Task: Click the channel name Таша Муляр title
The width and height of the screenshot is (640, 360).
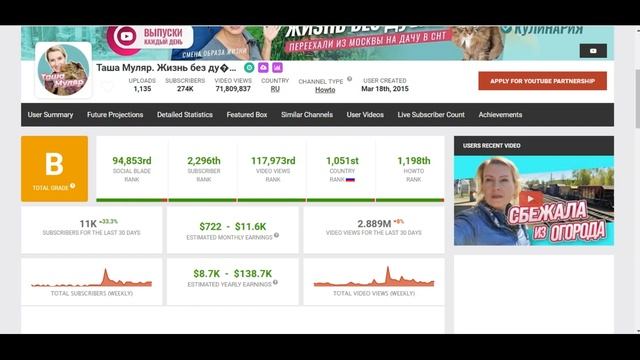Action: tap(166, 68)
